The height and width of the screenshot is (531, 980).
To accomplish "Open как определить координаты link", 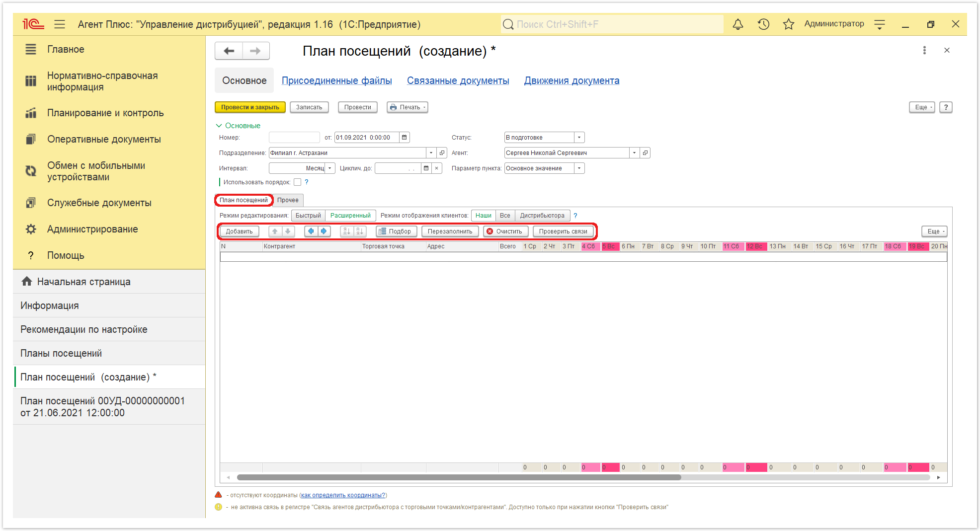I will (x=343, y=495).
